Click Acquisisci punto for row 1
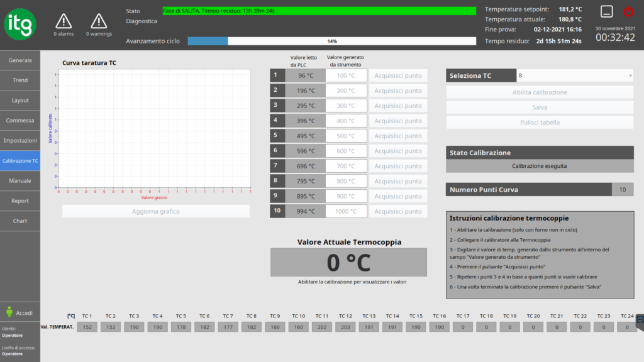The image size is (644, 362). [398, 75]
